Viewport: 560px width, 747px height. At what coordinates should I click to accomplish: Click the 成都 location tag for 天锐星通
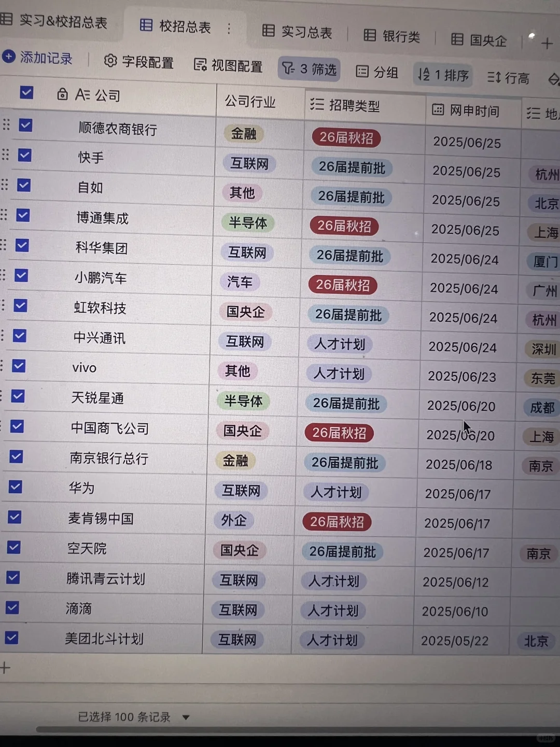pos(541,408)
